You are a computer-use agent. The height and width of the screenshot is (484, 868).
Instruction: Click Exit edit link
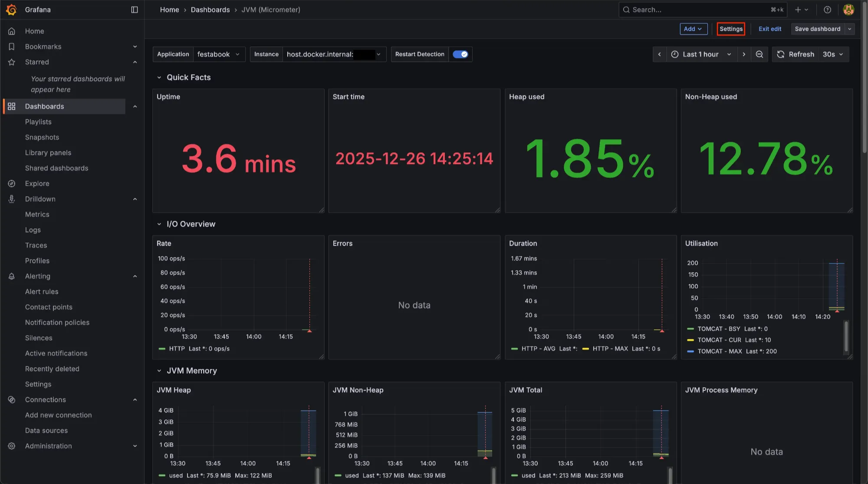click(x=769, y=29)
